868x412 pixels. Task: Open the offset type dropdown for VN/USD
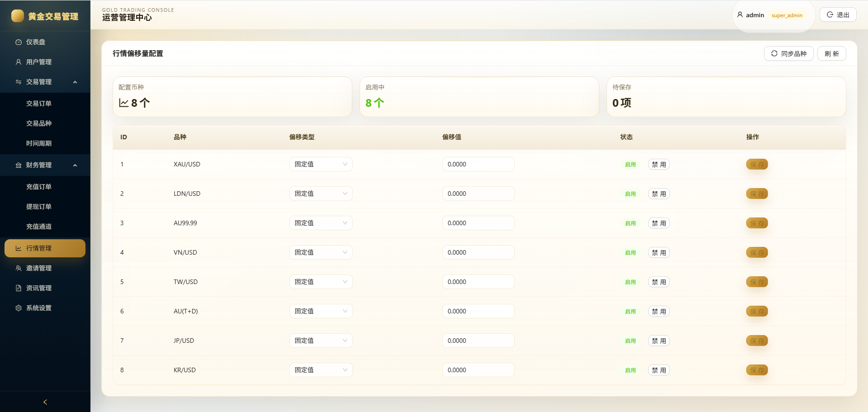click(321, 252)
